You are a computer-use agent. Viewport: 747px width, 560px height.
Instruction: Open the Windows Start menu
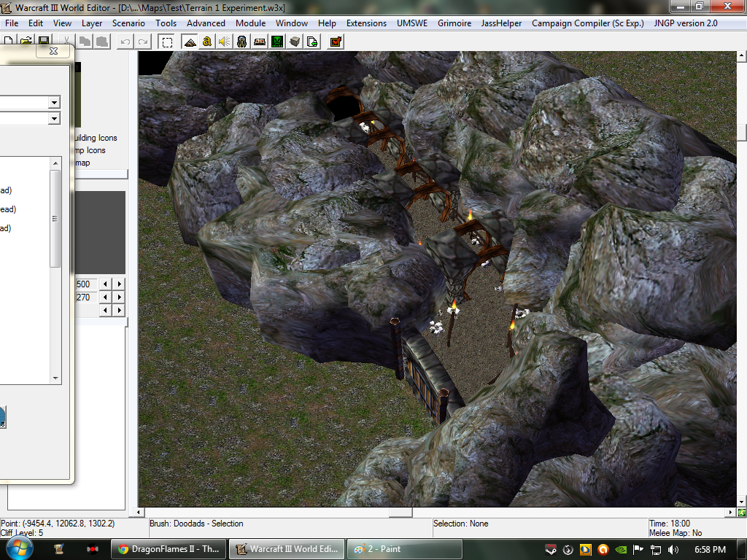[x=19, y=548]
